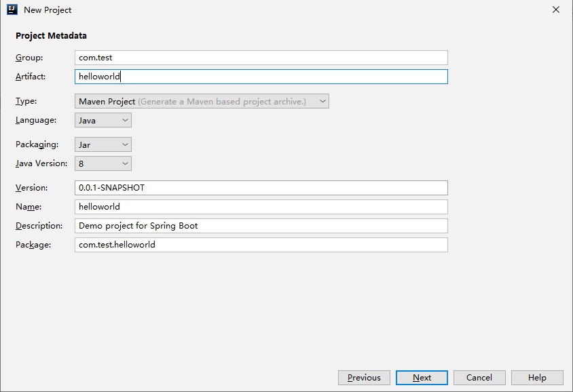The width and height of the screenshot is (573, 392).
Task: Click the Artifact: label
Action: pyautogui.click(x=31, y=77)
